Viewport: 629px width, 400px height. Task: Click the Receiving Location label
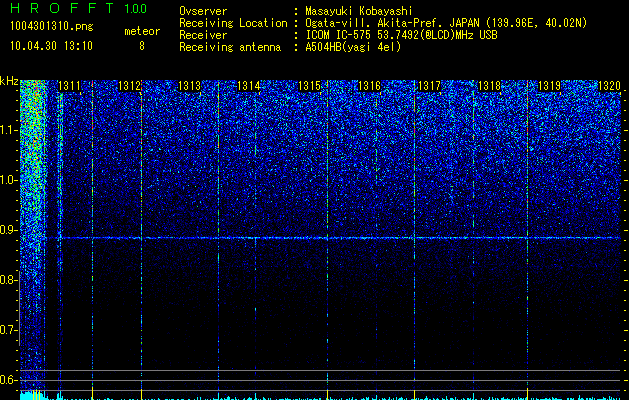[233, 23]
